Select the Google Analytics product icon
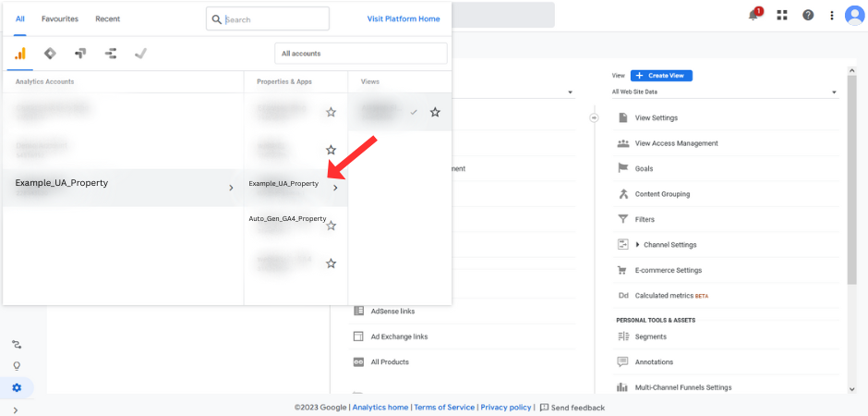Viewport: 868px width, 416px height. pyautogui.click(x=20, y=54)
